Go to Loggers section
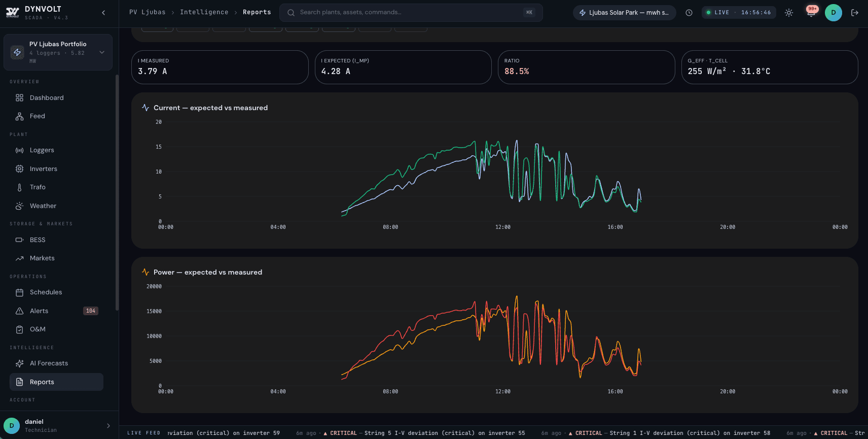This screenshot has height=439, width=868. (56, 150)
